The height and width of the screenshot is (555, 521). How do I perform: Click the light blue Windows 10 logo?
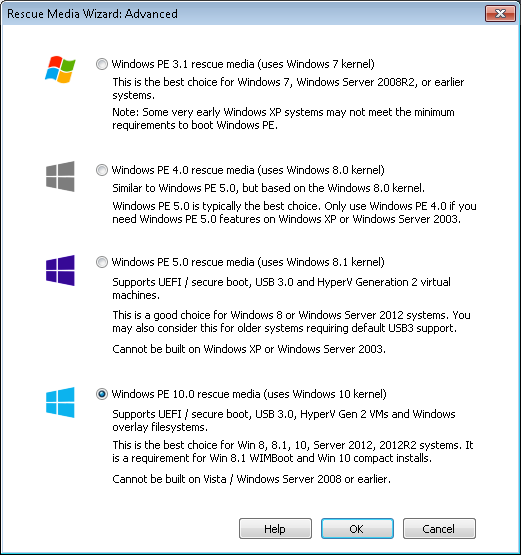[x=60, y=402]
